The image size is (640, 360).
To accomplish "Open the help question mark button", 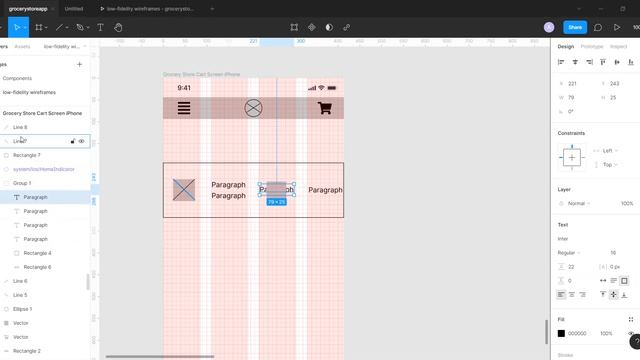I will tap(636, 341).
